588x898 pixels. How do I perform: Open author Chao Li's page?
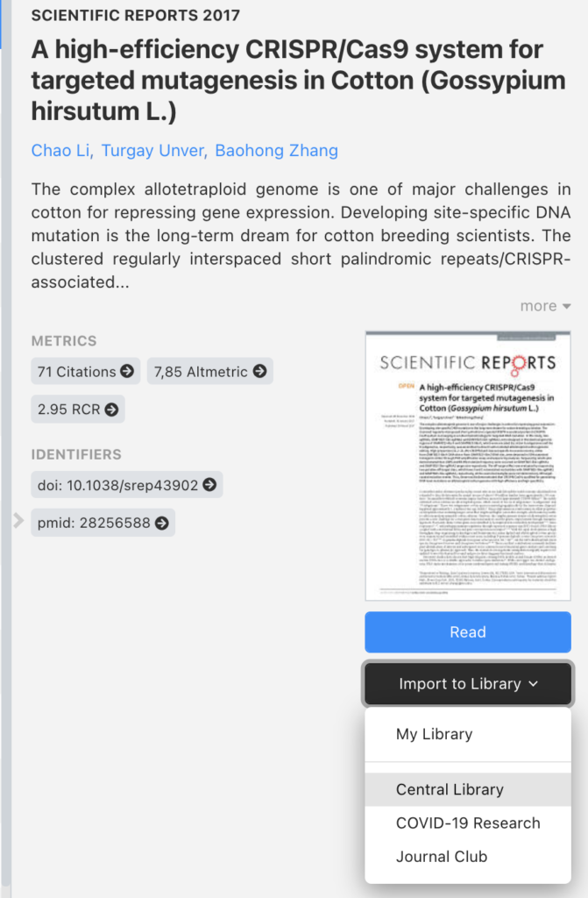60,151
